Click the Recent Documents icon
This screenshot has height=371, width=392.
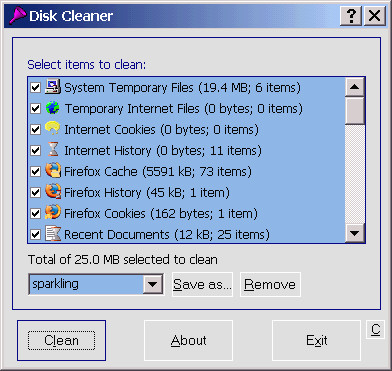(53, 234)
